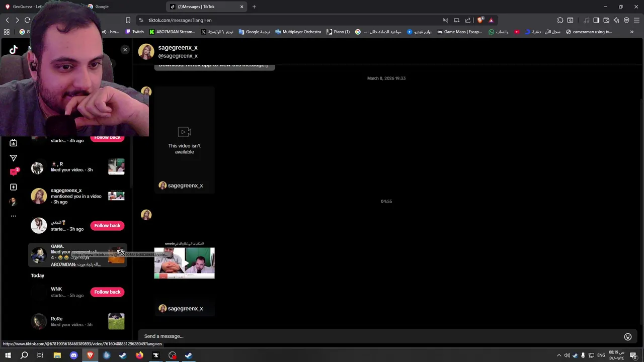
Task: Open video thumbnail beside R liked notification
Action: tap(116, 167)
